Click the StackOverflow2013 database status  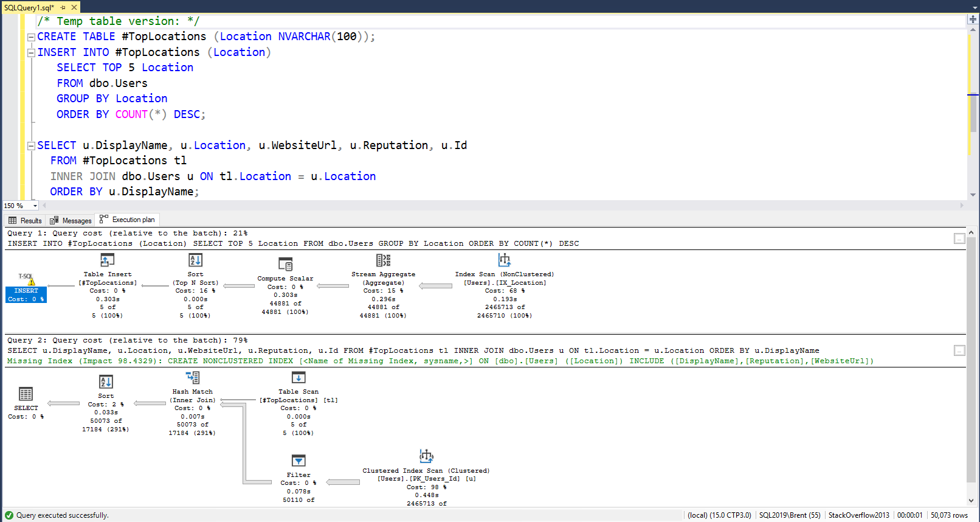tap(858, 515)
